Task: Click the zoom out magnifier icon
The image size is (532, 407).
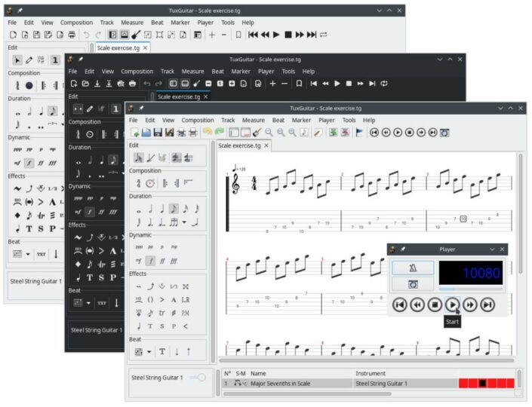Action: click(x=269, y=132)
